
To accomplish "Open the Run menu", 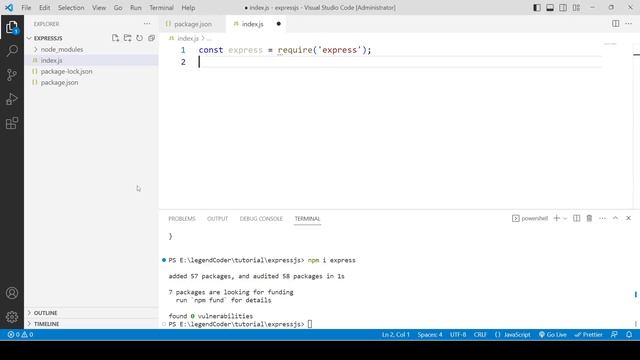I will (136, 8).
